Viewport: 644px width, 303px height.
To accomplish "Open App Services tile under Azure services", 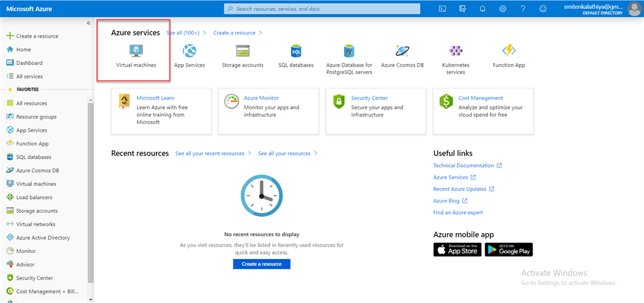I will pos(189,56).
